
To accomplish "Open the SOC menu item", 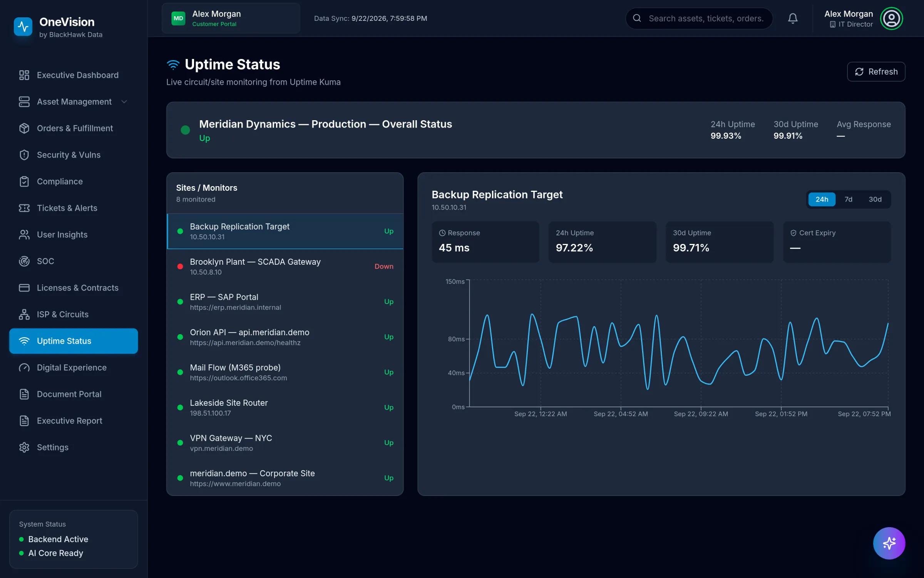I will click(74, 261).
